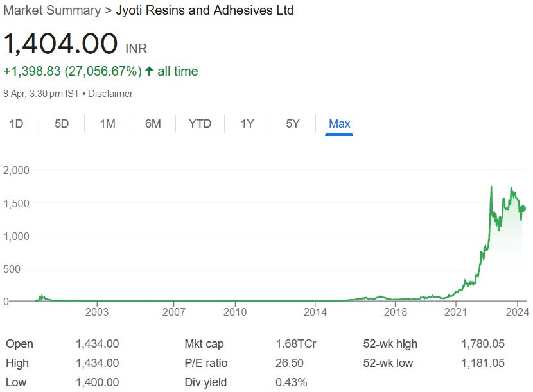
Task: Click the Mkt cap label
Action: coord(204,344)
